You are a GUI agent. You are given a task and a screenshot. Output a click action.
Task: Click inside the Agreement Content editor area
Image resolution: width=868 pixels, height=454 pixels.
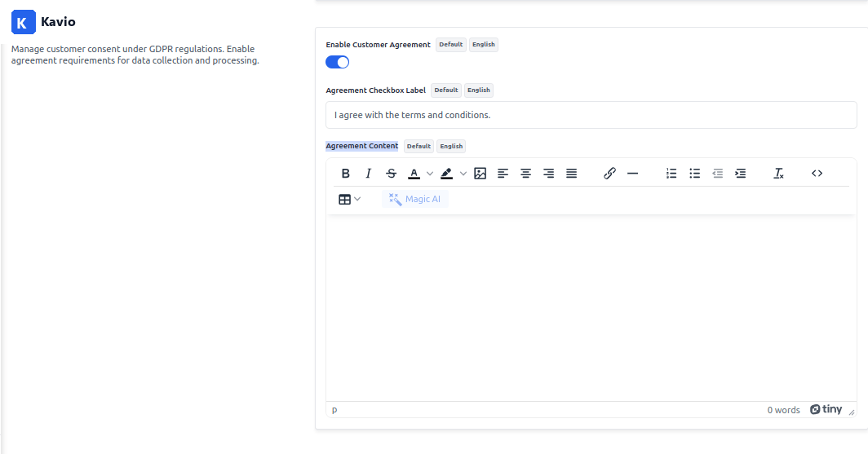pyautogui.click(x=591, y=308)
